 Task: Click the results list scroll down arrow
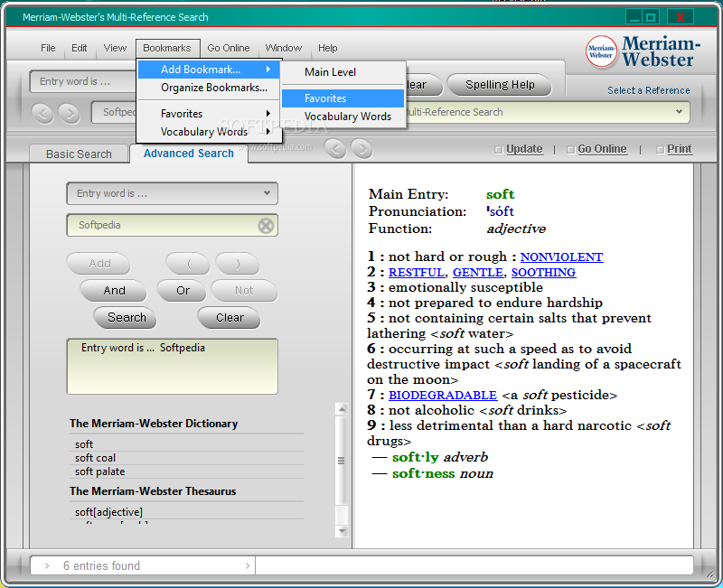click(342, 531)
